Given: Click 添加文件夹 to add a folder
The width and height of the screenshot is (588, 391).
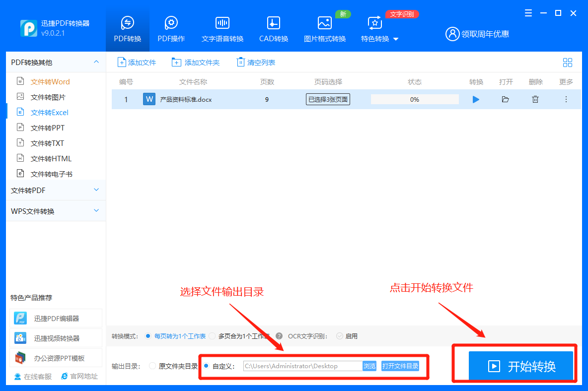Looking at the screenshot, I should coord(196,62).
